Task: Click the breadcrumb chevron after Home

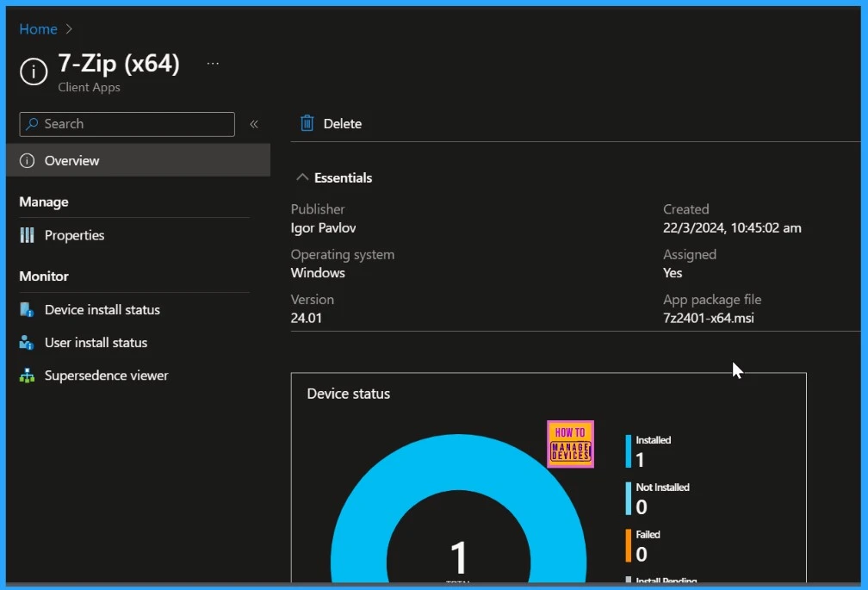Action: point(69,29)
